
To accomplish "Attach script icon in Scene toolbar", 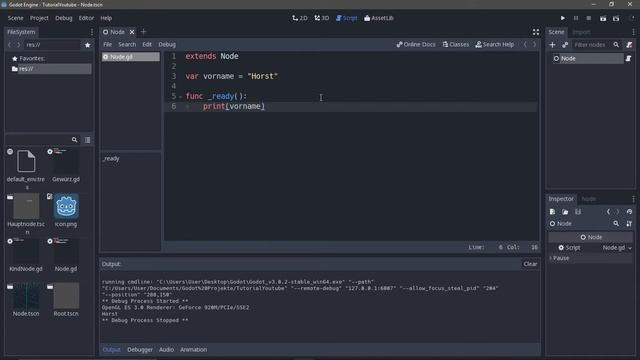I will click(x=629, y=45).
